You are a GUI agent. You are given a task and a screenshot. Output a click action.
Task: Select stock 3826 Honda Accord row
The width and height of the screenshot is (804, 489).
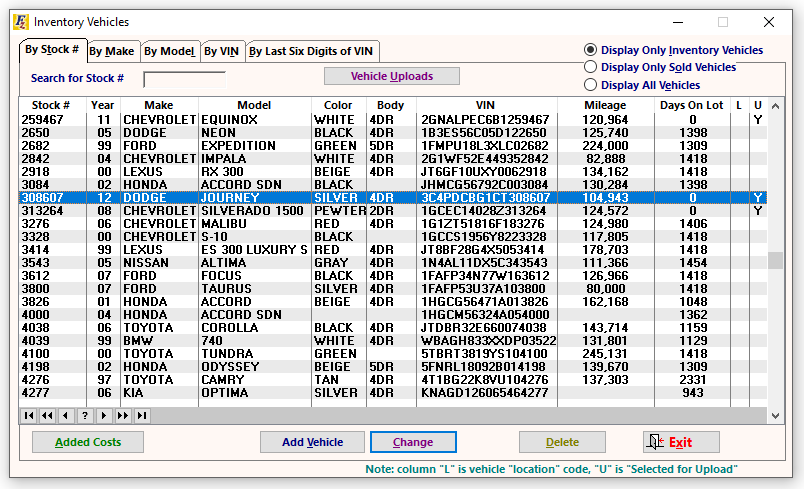click(x=393, y=302)
